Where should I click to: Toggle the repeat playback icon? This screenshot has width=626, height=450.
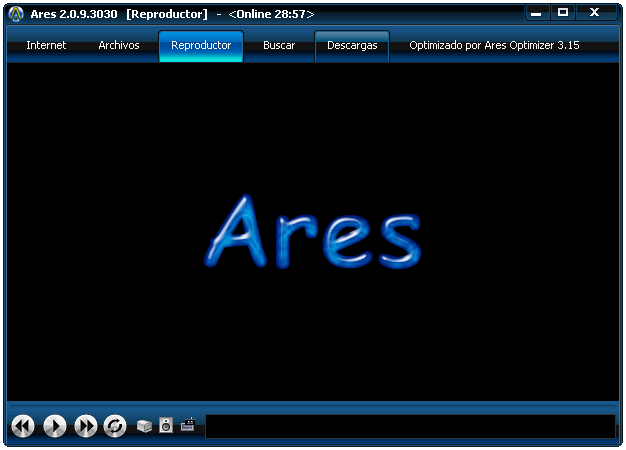(x=115, y=426)
